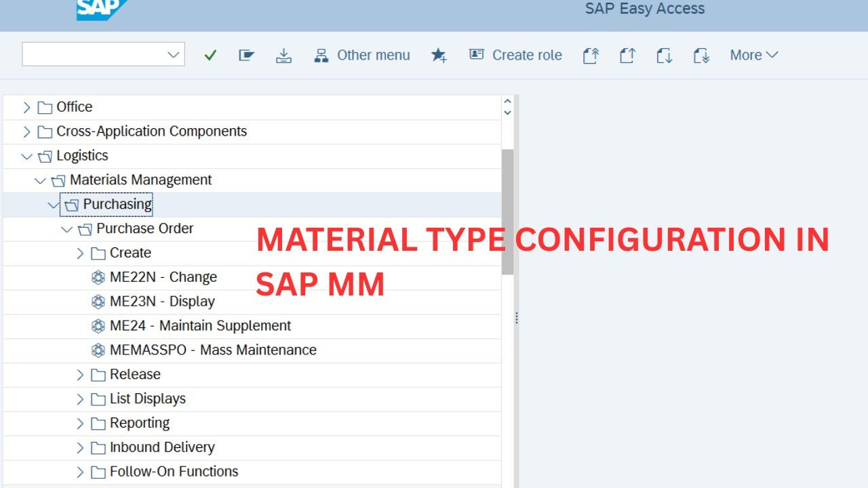Click the tree vertical scrollbar thumb
The image size is (868, 488).
(507, 211)
